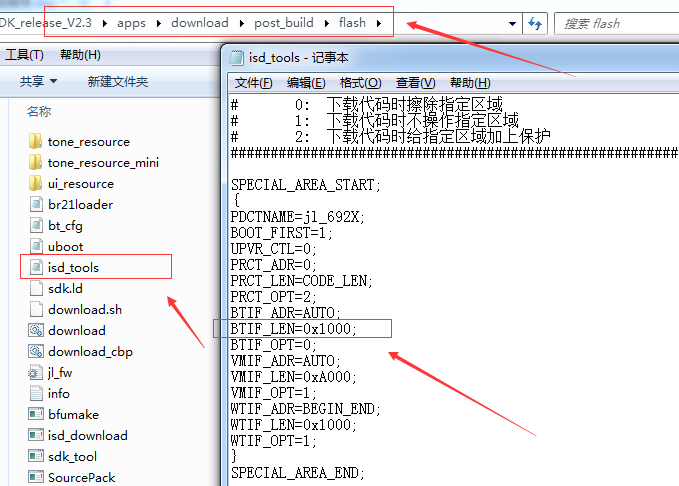Click the WTIF_LEN=0x1000 line

tap(294, 425)
